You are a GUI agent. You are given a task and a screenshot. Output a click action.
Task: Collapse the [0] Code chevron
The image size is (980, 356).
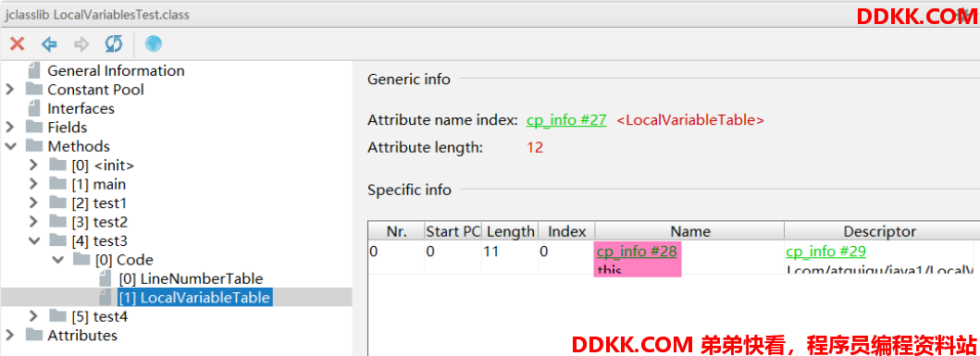57,260
